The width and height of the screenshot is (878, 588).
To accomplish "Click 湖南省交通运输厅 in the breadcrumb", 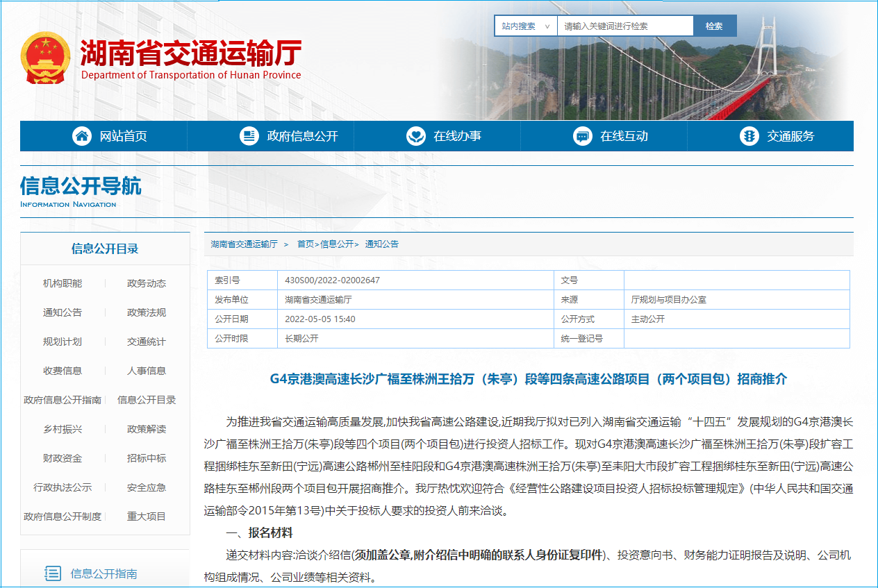I will click(244, 244).
